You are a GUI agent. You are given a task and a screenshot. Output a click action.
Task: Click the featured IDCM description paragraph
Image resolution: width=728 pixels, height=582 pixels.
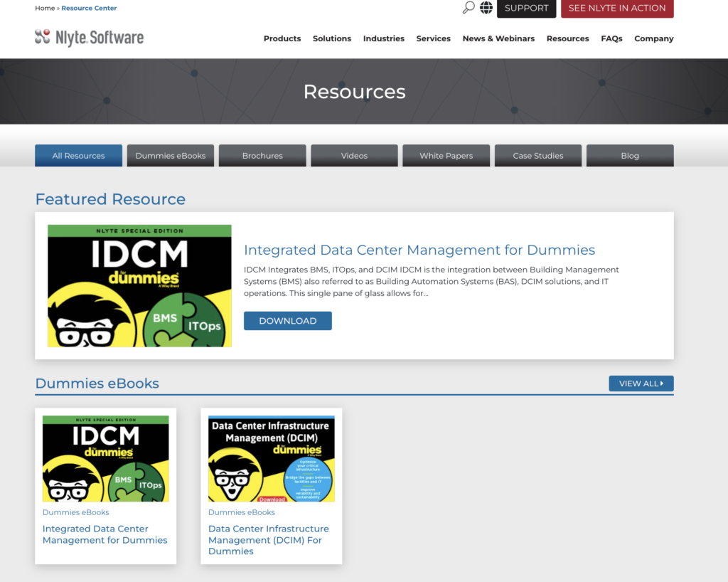432,282
